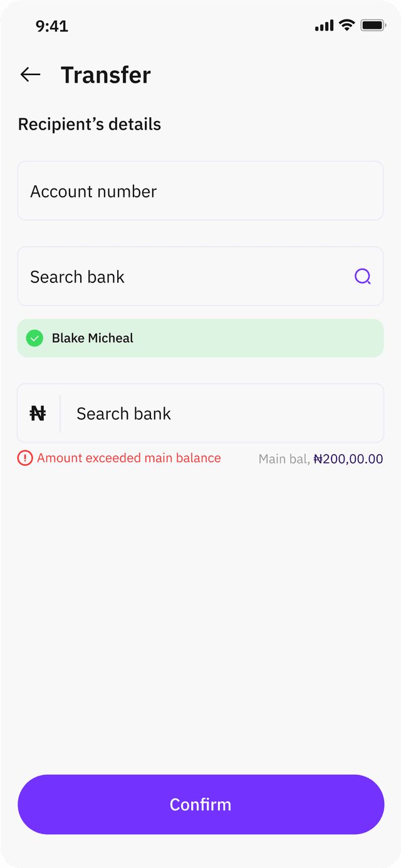Open the Search bank selection field
This screenshot has width=401, height=868.
pyautogui.click(x=188, y=276)
